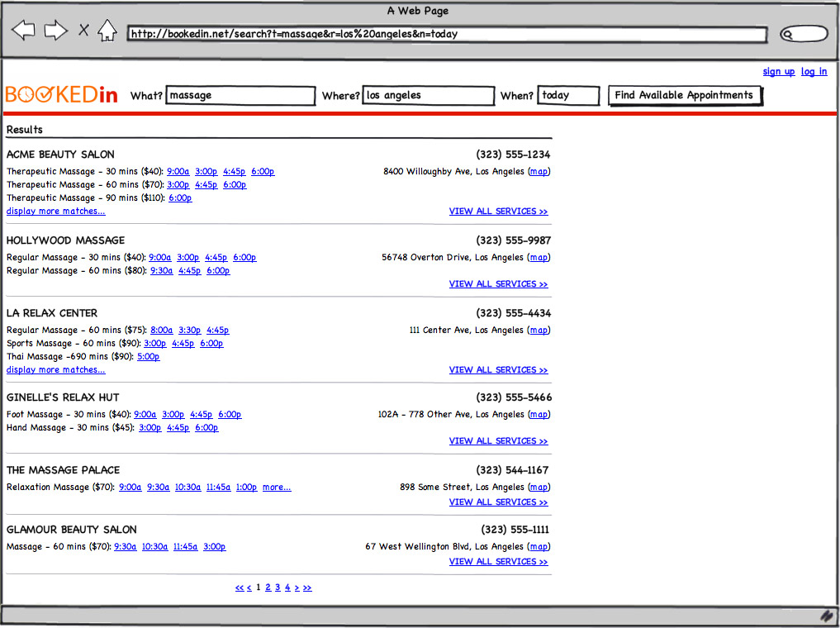View all services for Acme Beauty Salon
Viewport: 840px width, 628px height.
[498, 211]
